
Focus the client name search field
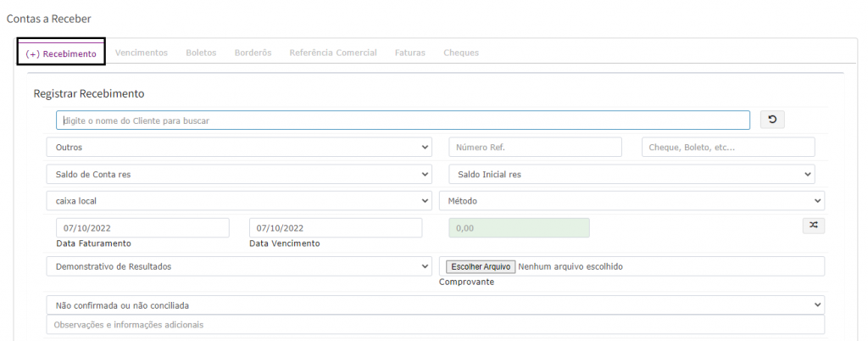click(x=403, y=120)
